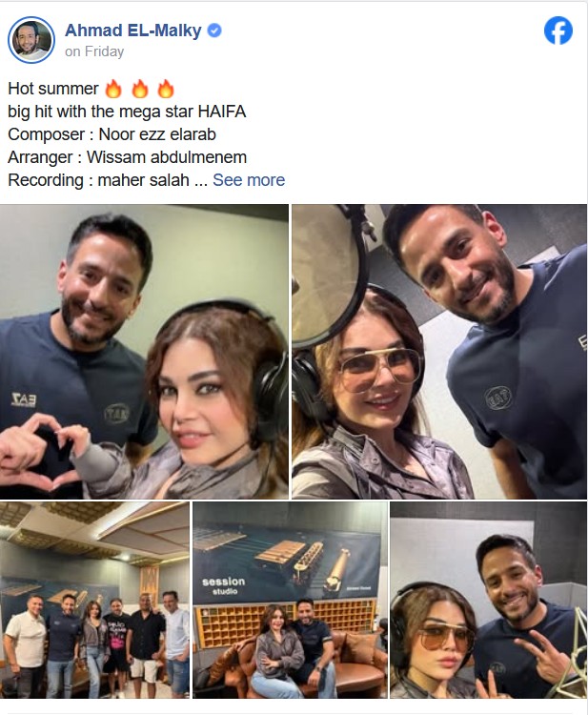This screenshot has height=715, width=588.
Task: Open the selfie beside the microphone pop filter
Action: click(x=439, y=352)
